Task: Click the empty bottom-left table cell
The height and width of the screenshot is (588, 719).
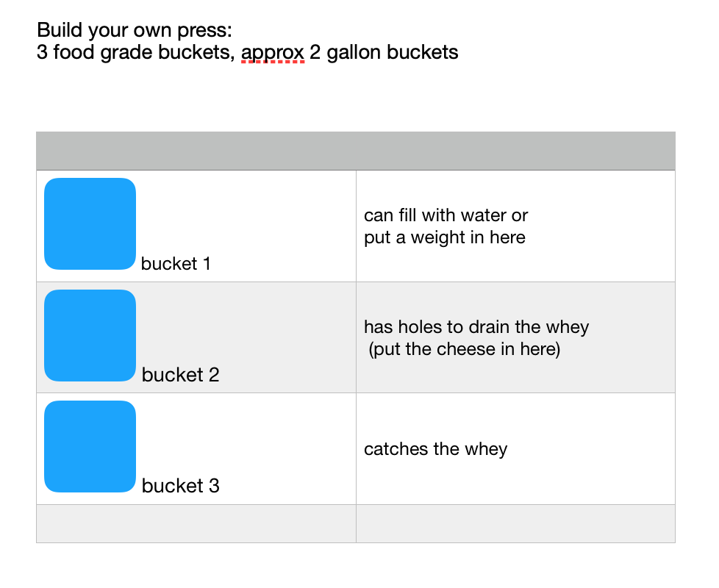Action: click(196, 524)
